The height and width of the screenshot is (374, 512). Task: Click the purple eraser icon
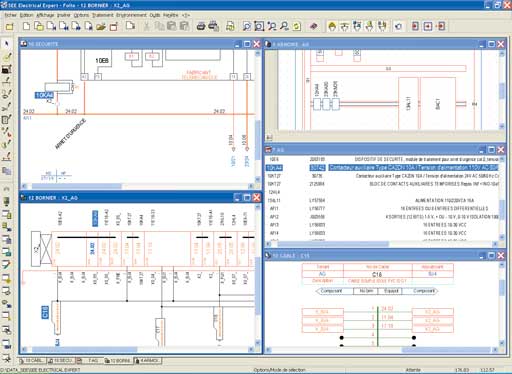(x=313, y=26)
